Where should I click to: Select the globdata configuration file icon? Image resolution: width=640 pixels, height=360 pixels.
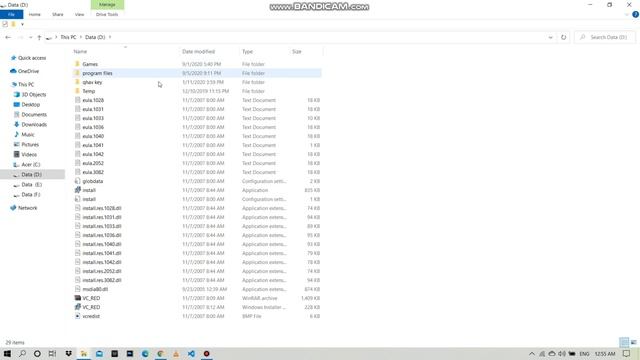78,181
